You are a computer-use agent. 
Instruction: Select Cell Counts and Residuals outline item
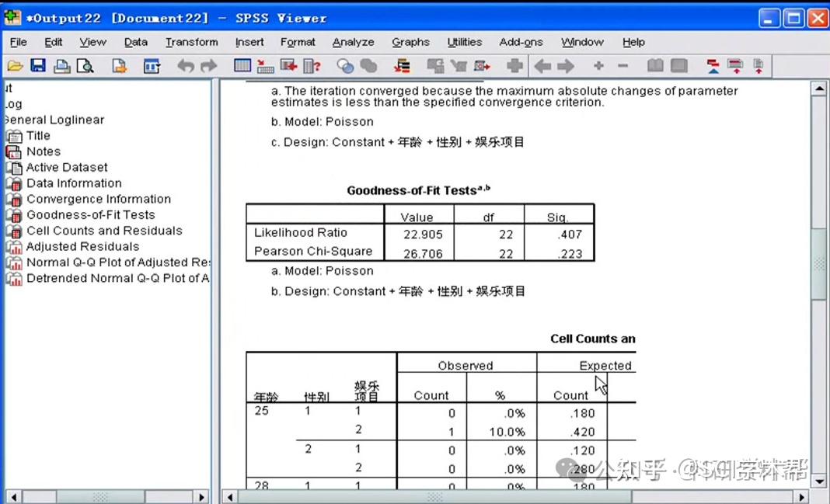(104, 231)
